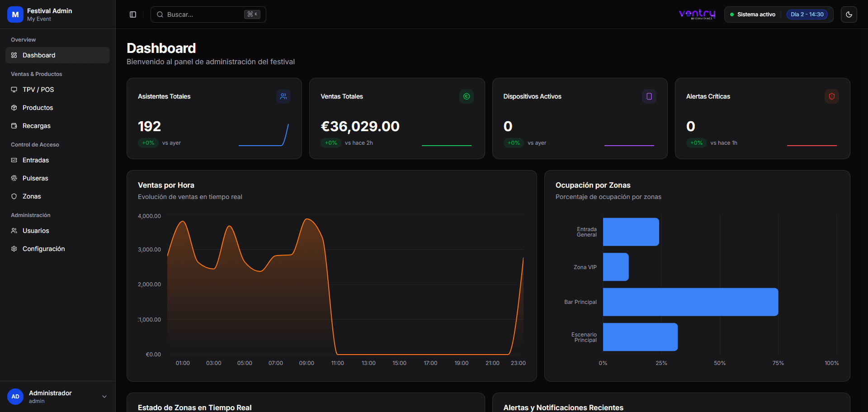This screenshot has height=412, width=868.
Task: Open the keyboard shortcut badge in search
Action: click(x=252, y=14)
